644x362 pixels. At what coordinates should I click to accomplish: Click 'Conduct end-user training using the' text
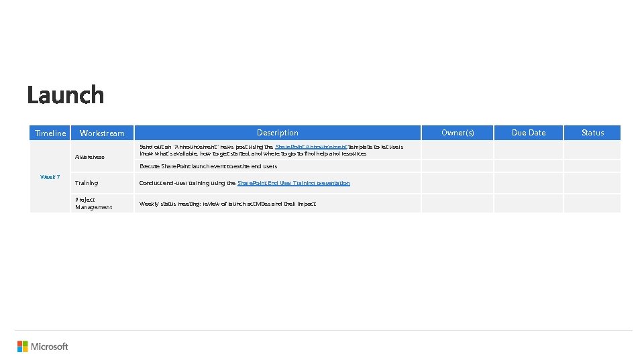click(187, 183)
